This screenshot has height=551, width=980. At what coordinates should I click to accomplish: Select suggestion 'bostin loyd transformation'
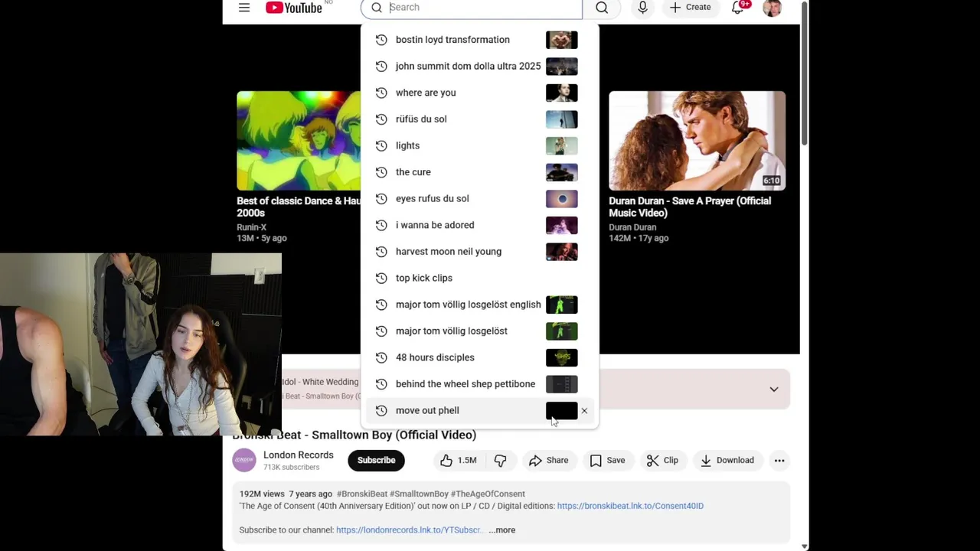481,40
